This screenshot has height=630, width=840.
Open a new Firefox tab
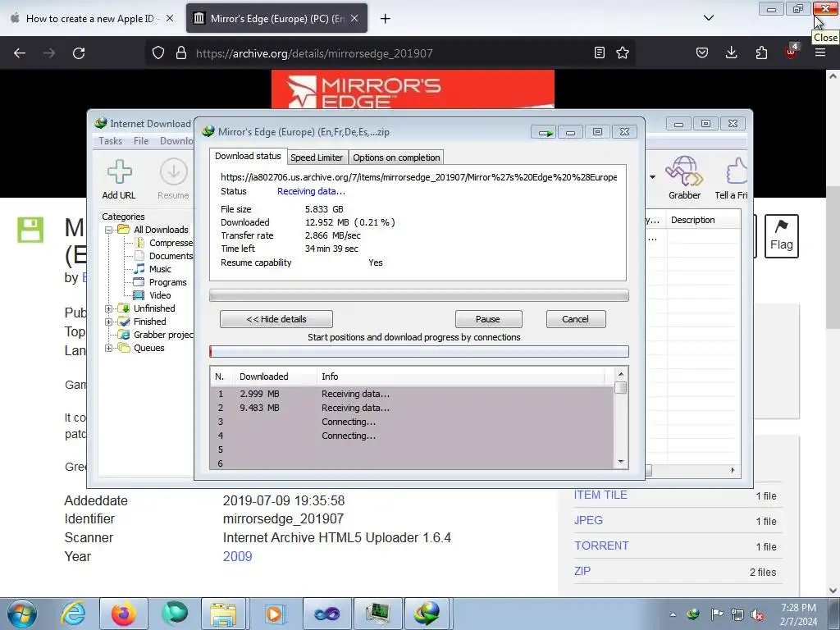click(385, 19)
